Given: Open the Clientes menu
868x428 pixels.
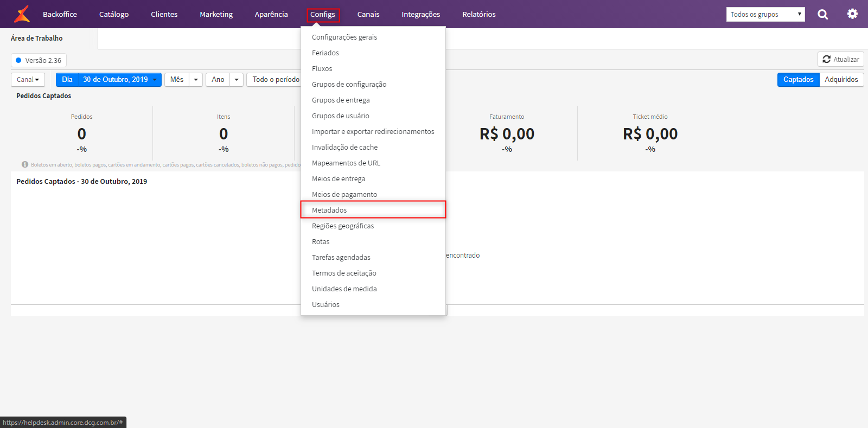Looking at the screenshot, I should (x=164, y=15).
